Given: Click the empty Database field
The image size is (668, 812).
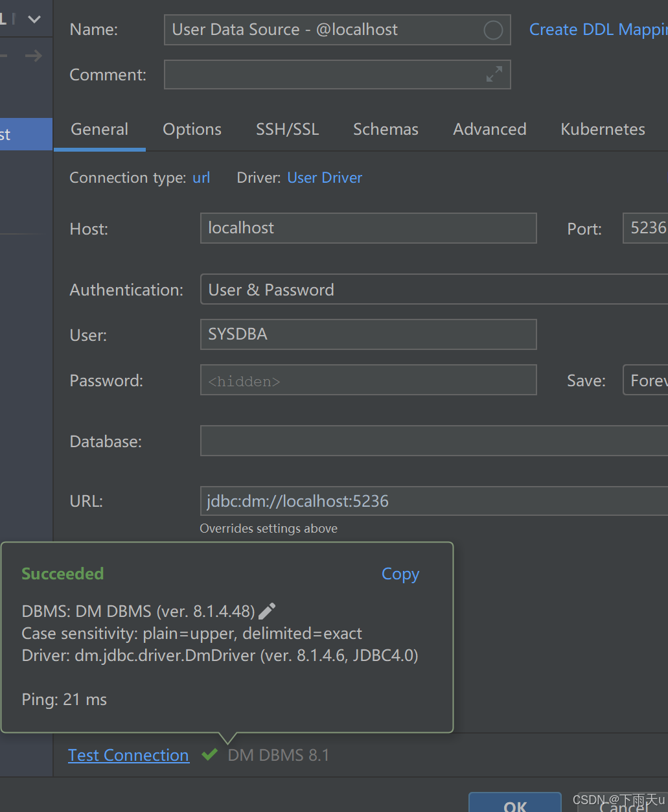Looking at the screenshot, I should [434, 441].
